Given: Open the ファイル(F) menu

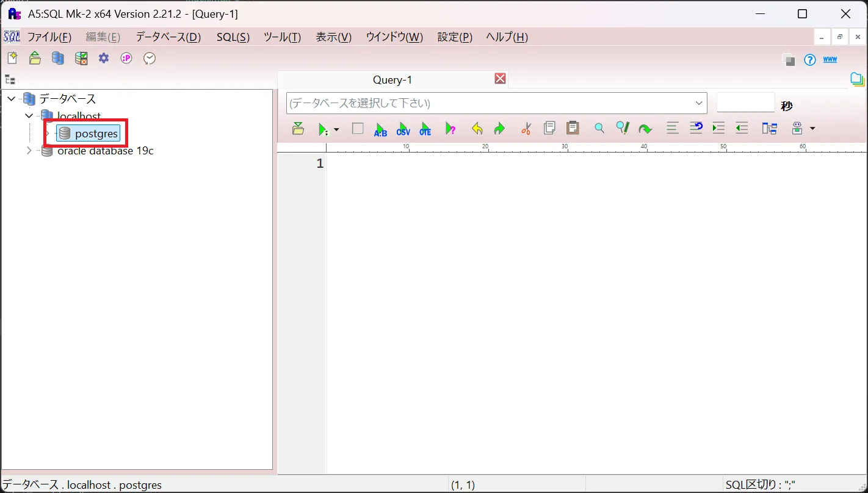Looking at the screenshot, I should click(x=49, y=37).
